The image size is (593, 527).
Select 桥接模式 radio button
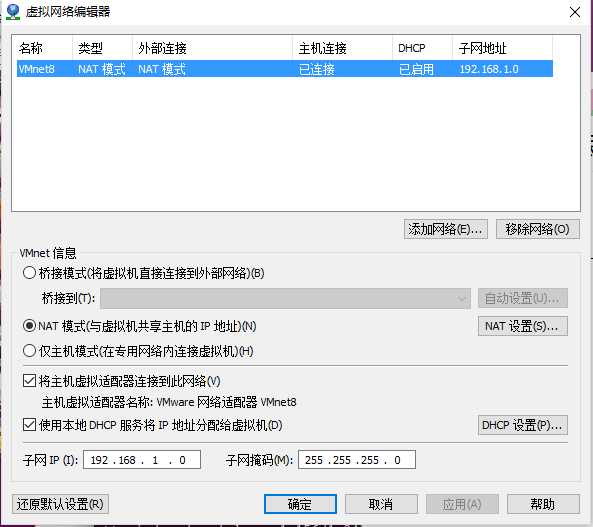click(29, 273)
